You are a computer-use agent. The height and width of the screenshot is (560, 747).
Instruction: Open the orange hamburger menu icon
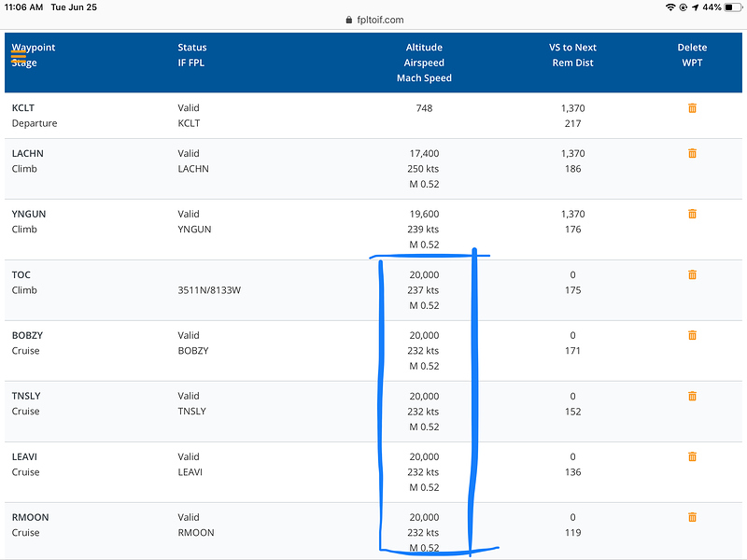(19, 56)
